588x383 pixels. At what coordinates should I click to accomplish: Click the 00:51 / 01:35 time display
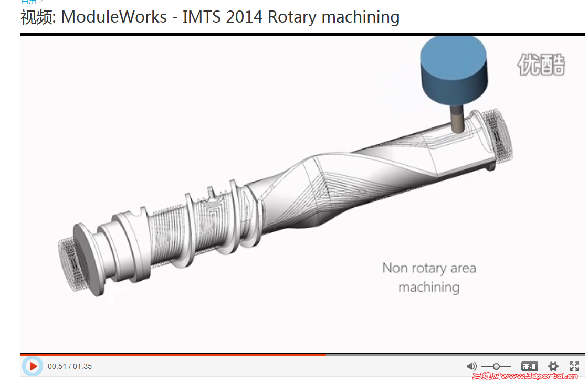click(70, 366)
